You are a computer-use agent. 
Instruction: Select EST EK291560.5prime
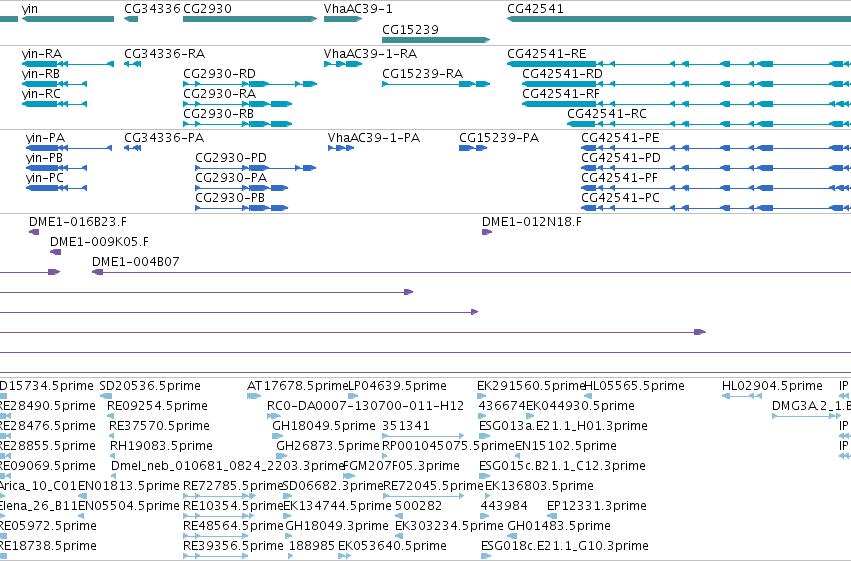pyautogui.click(x=531, y=386)
